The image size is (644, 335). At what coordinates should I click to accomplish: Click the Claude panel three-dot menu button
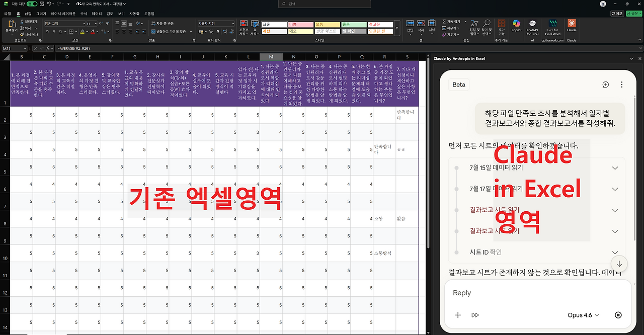(x=622, y=85)
